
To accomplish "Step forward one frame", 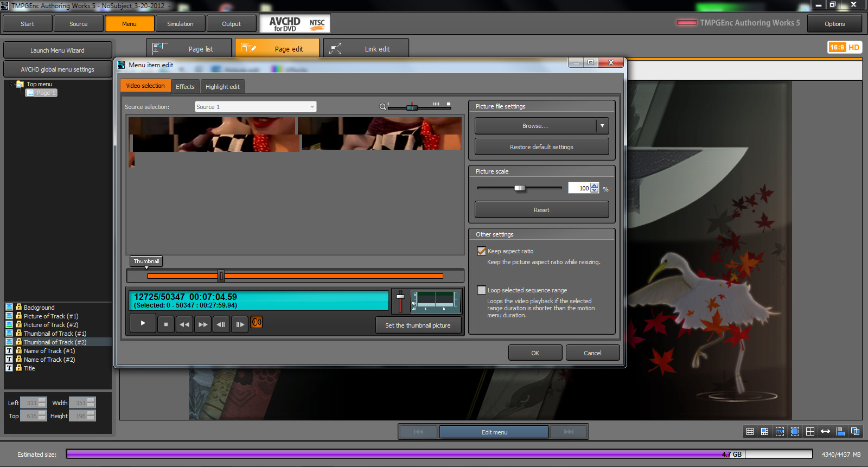I will [x=239, y=324].
